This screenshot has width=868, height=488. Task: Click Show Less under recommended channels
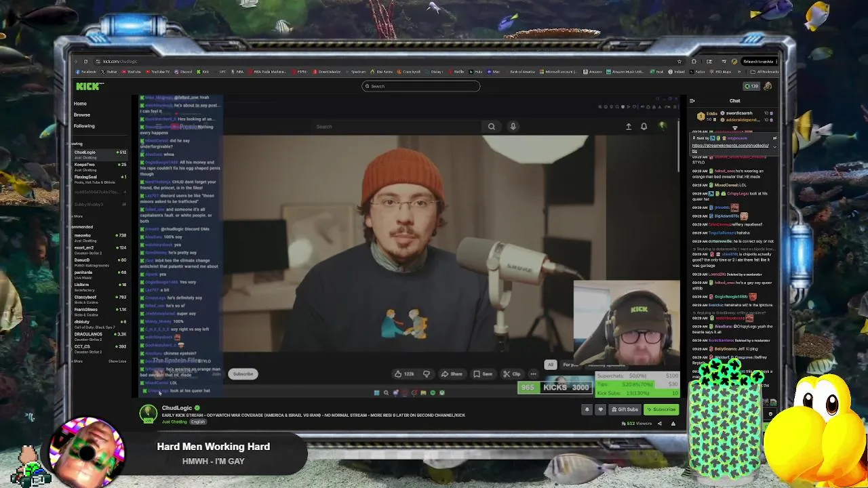pos(117,361)
